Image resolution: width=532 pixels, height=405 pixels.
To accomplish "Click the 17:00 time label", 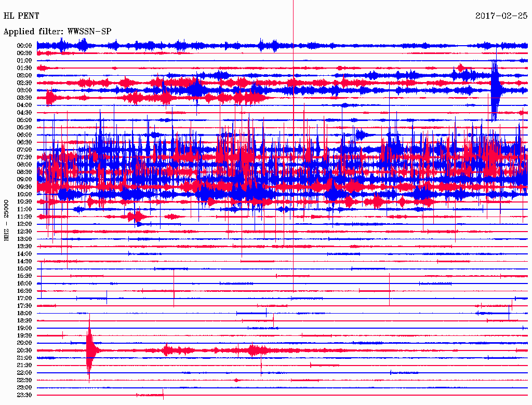I will tap(24, 299).
